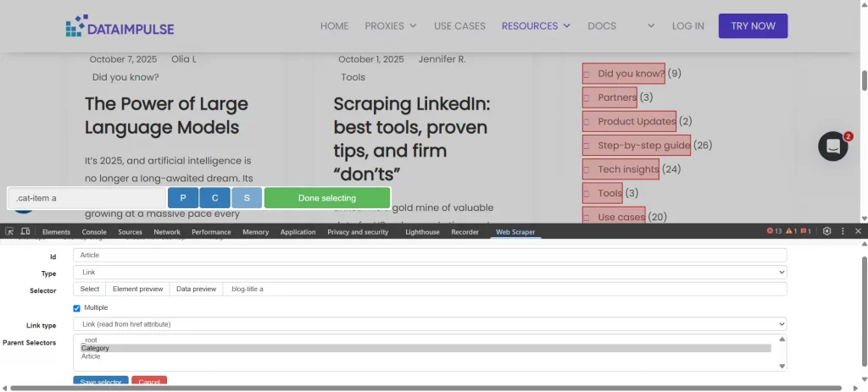Expand the Type dropdown
Screen dimensions: 868x392
[x=430, y=273]
